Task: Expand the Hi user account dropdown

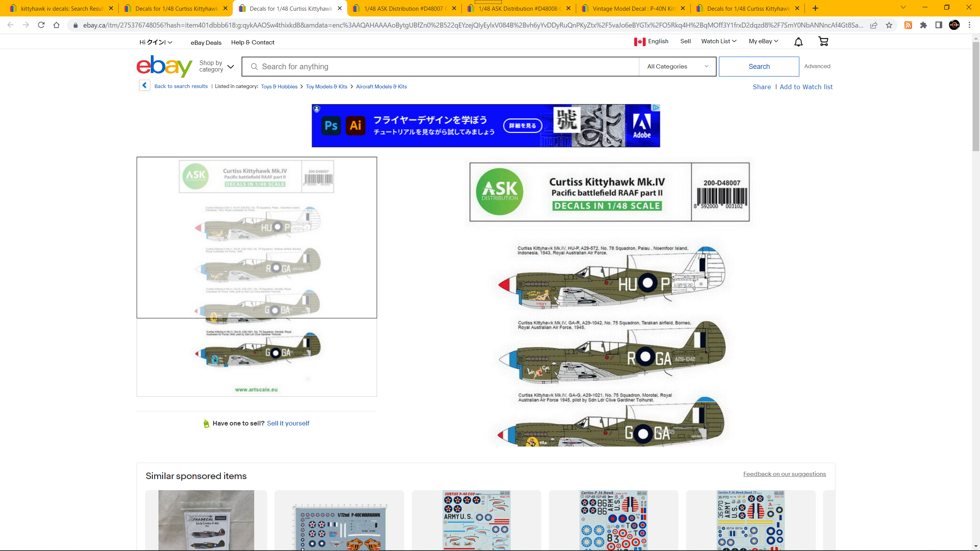Action: coord(156,42)
